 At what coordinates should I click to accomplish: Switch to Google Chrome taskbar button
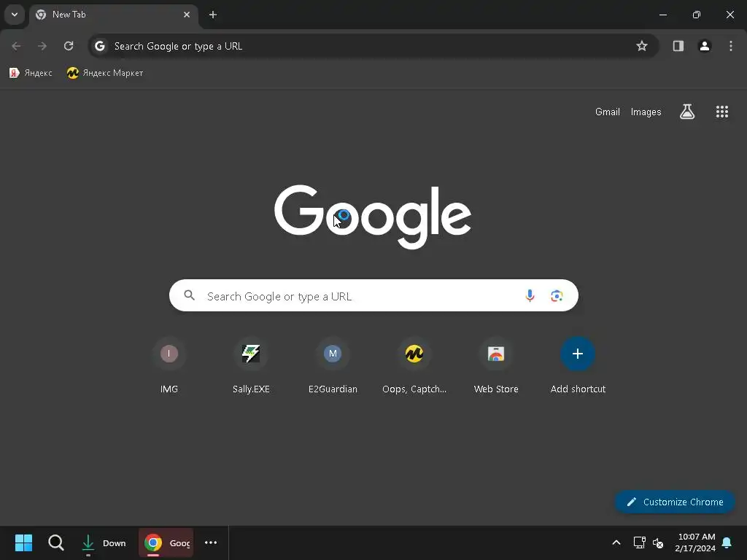(166, 542)
